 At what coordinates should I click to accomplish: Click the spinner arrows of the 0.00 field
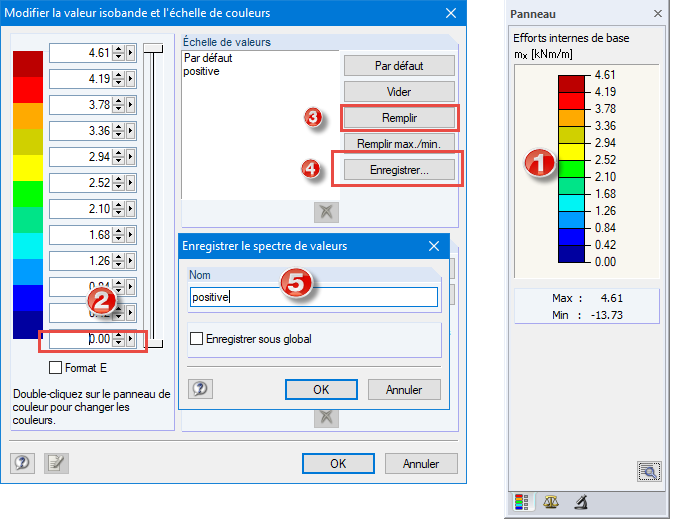[118, 339]
